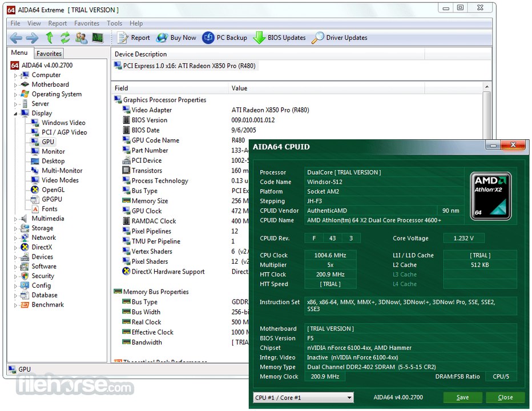
Task: Click the Security shield icon in tree
Action: [25, 276]
